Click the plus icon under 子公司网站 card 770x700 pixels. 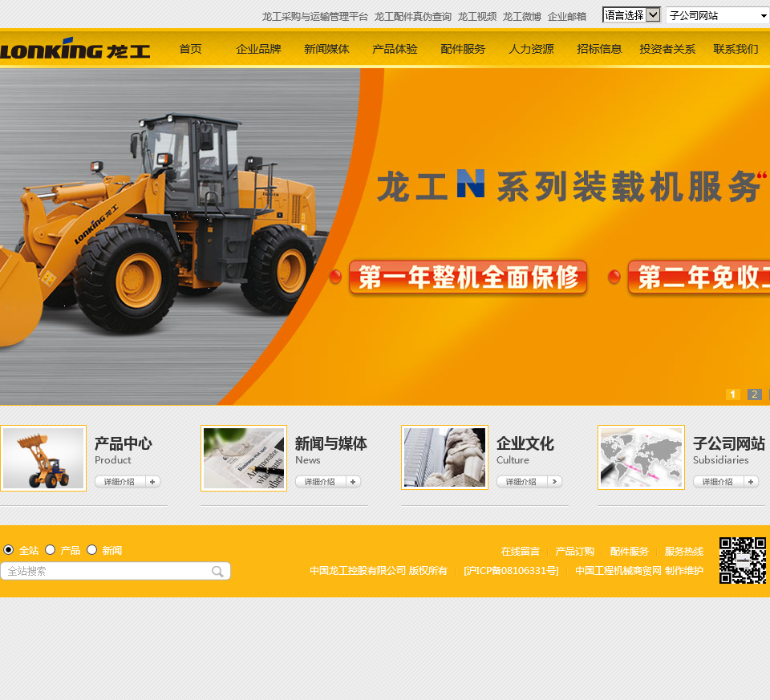tap(751, 482)
